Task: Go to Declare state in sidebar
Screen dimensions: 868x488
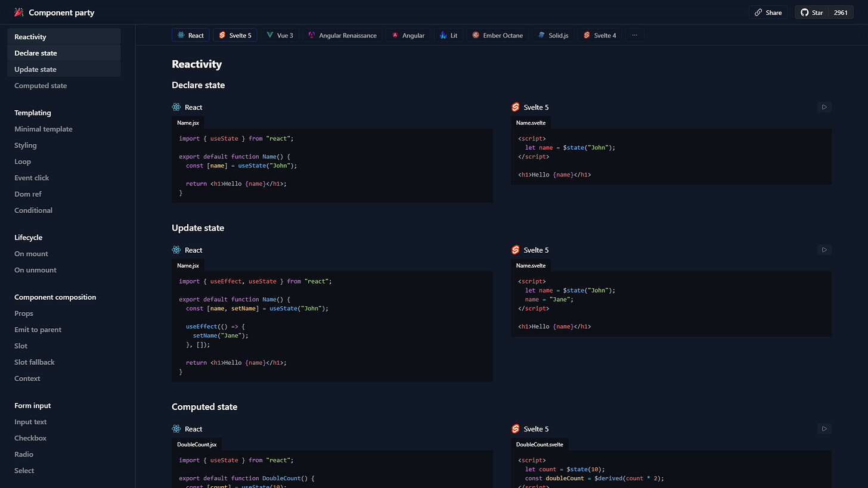Action: [64, 53]
